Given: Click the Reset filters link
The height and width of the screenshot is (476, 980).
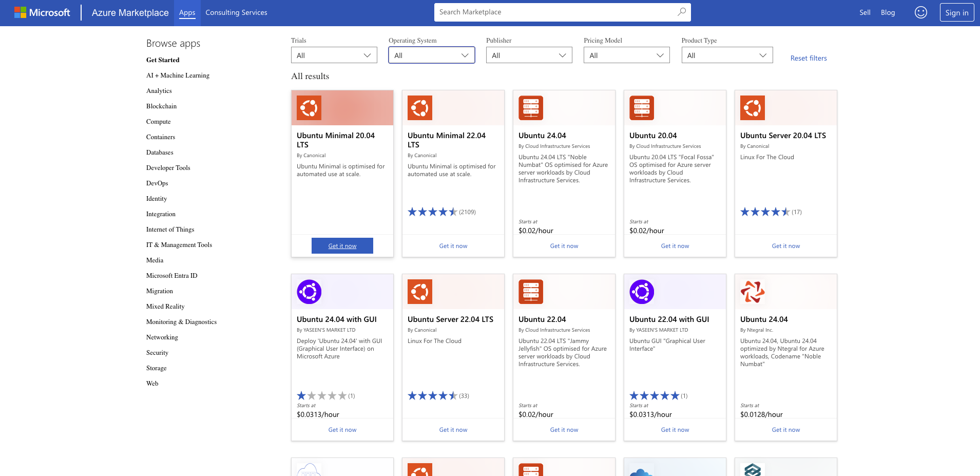Looking at the screenshot, I should tap(809, 58).
